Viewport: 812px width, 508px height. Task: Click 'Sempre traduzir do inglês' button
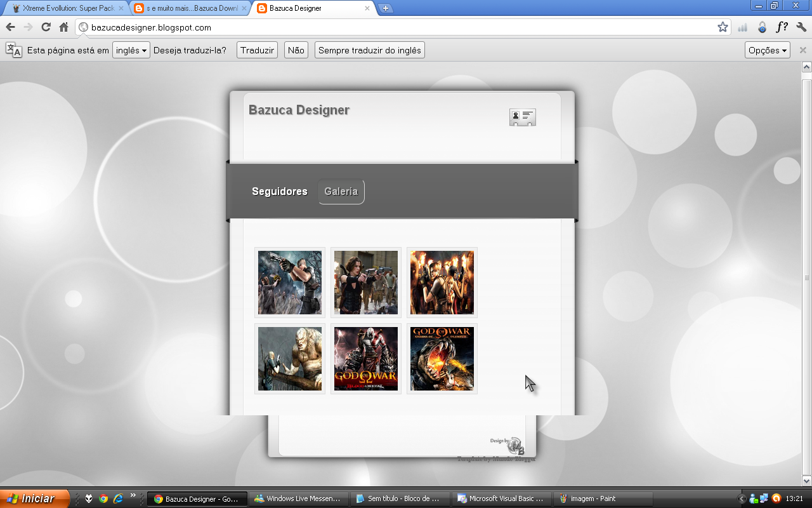[370, 50]
